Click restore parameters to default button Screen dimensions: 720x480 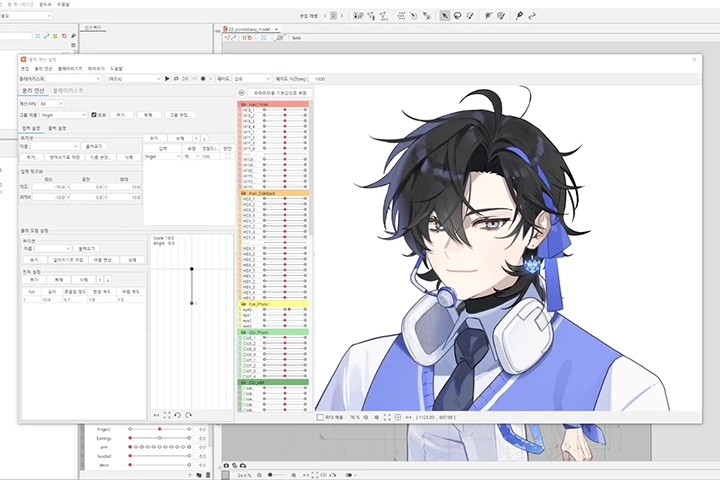pyautogui.click(x=281, y=93)
